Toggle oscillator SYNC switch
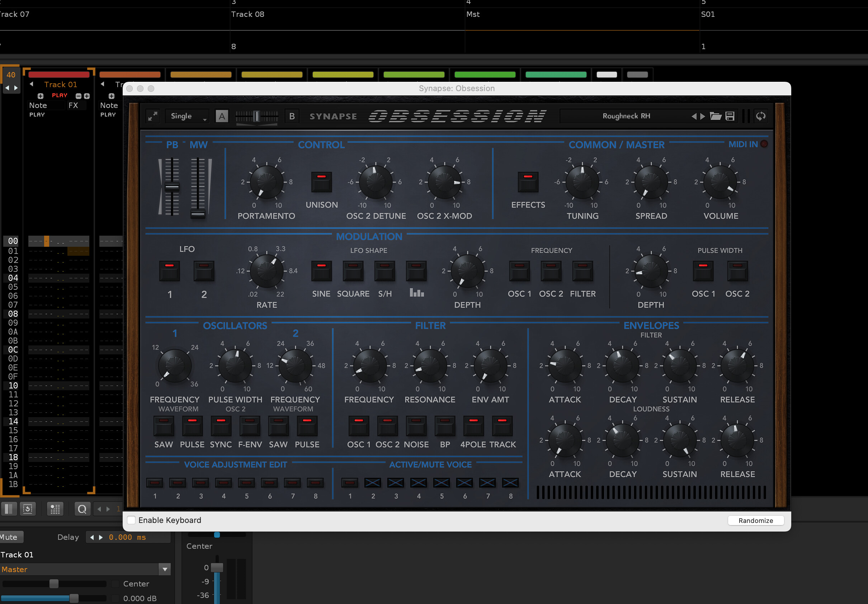This screenshot has width=868, height=604. pyautogui.click(x=221, y=426)
